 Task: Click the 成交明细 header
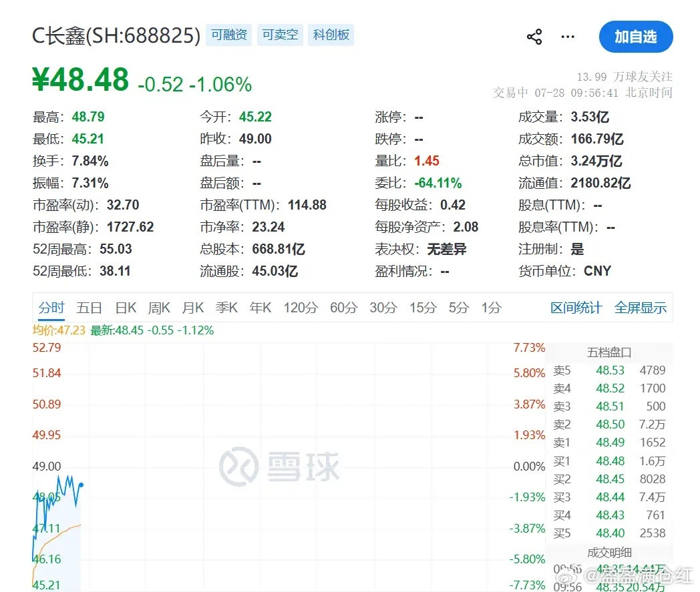[609, 553]
